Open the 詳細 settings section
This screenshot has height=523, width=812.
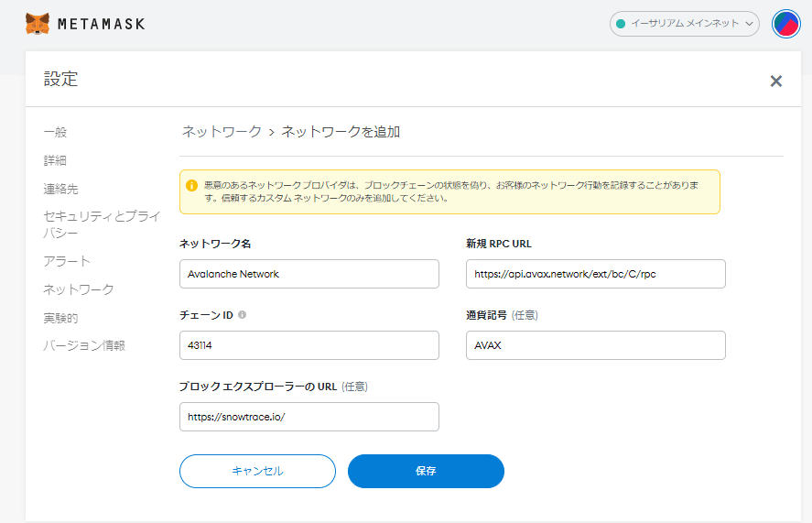click(x=56, y=160)
